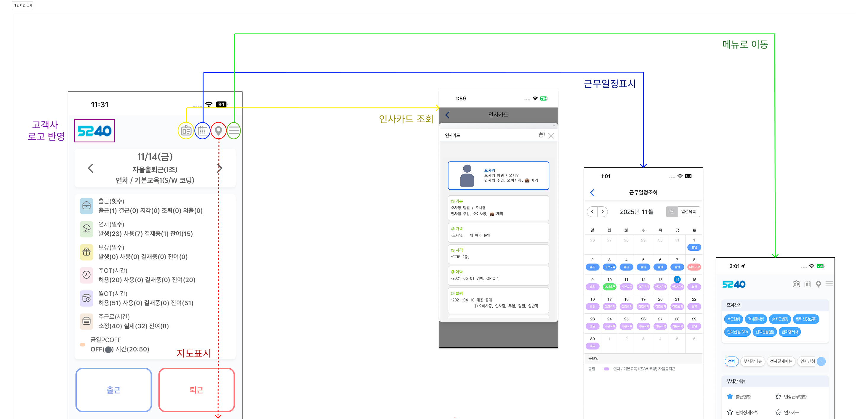Viewport: 868px width, 419px height.
Task: Tap the red 퇴근 check-out button
Action: [196, 390]
